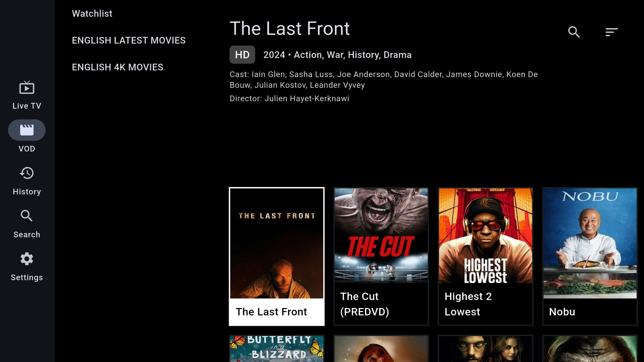Click the sidebar Search magnifier icon
Image resolution: width=644 pixels, height=362 pixels.
click(x=27, y=216)
